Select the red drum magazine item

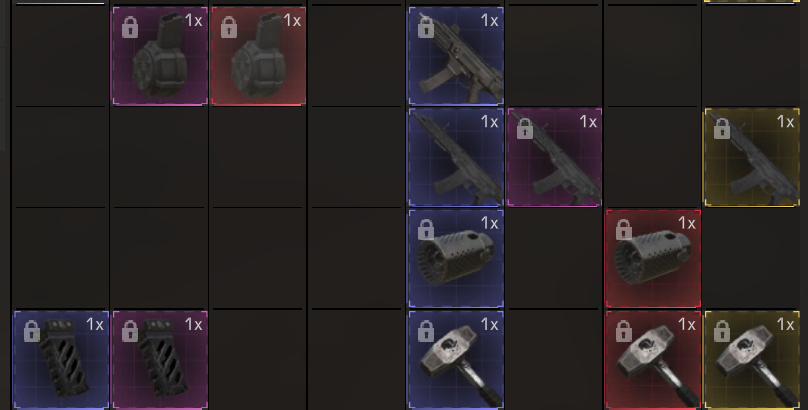click(x=259, y=56)
